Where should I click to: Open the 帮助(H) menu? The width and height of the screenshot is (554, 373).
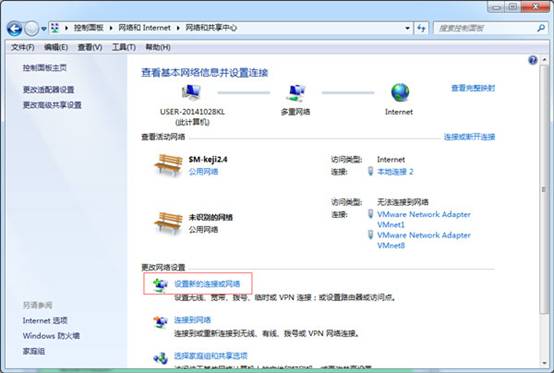click(158, 47)
